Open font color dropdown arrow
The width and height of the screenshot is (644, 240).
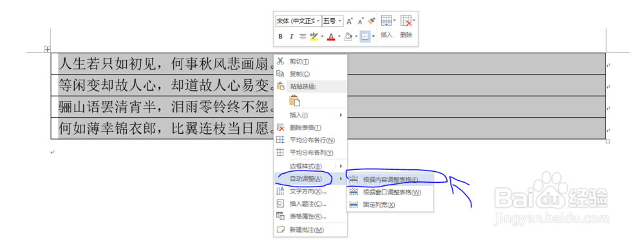pos(339,37)
